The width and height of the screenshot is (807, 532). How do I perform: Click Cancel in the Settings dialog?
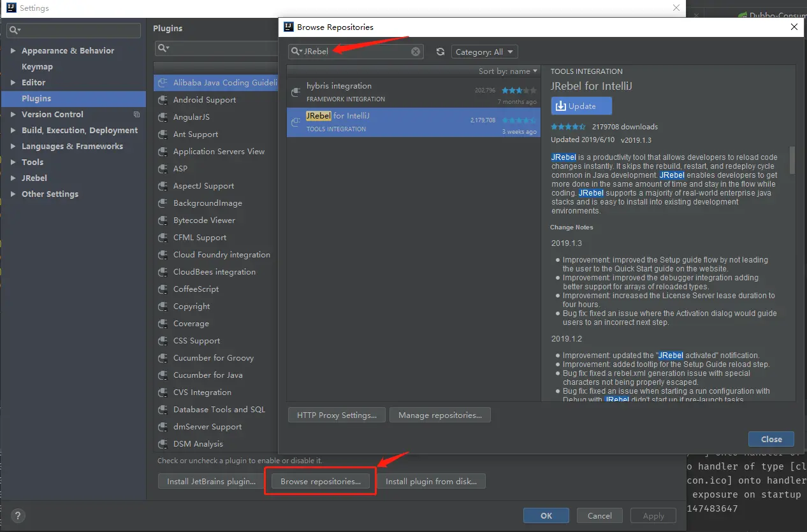pos(600,516)
